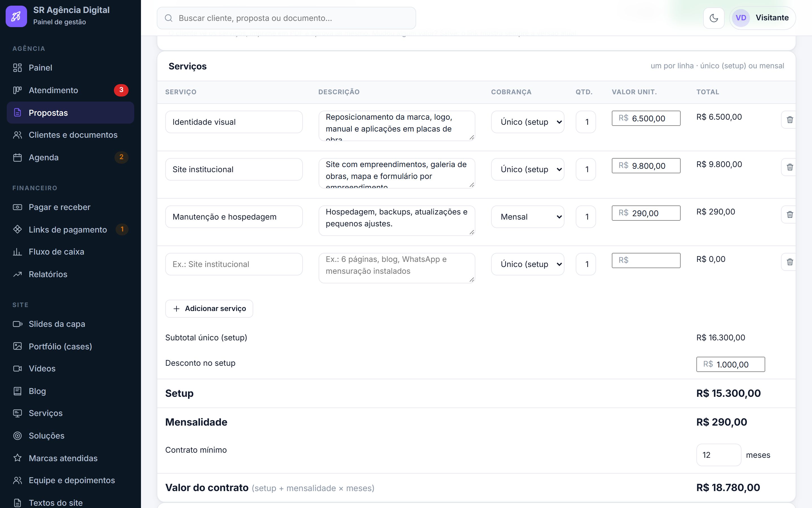Viewport: 812px width, 508px height.
Task: Open Textos do site page
Action: click(x=70, y=502)
